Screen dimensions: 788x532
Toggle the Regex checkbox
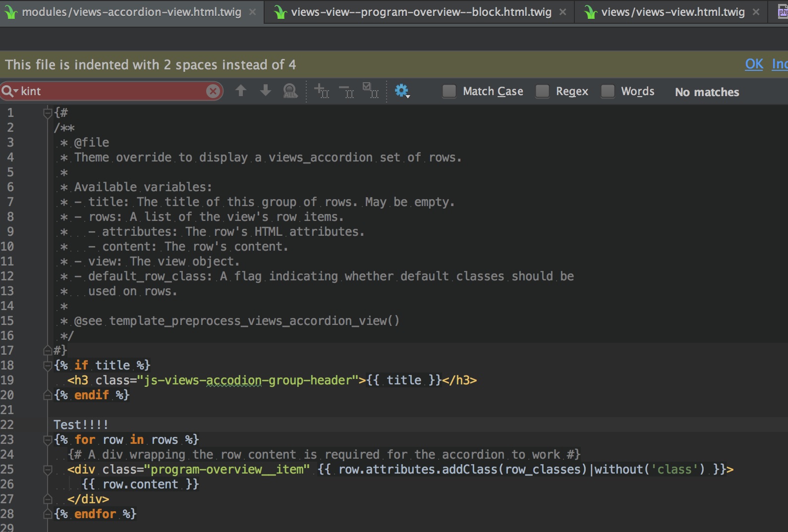tap(543, 91)
